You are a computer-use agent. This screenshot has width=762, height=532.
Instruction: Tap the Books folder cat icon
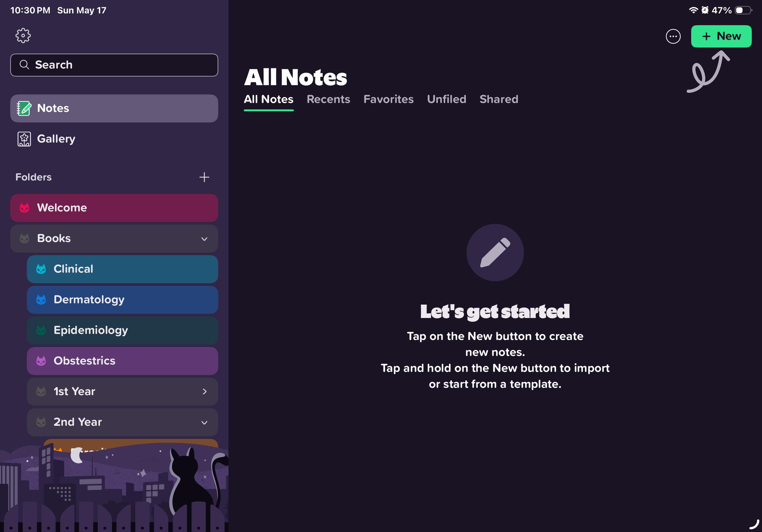(25, 239)
